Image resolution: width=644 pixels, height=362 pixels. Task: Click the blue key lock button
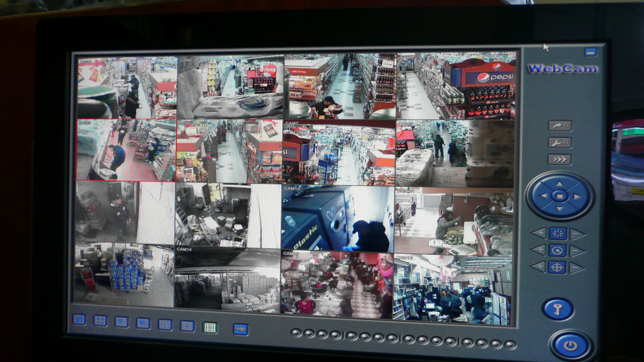[x=558, y=309]
